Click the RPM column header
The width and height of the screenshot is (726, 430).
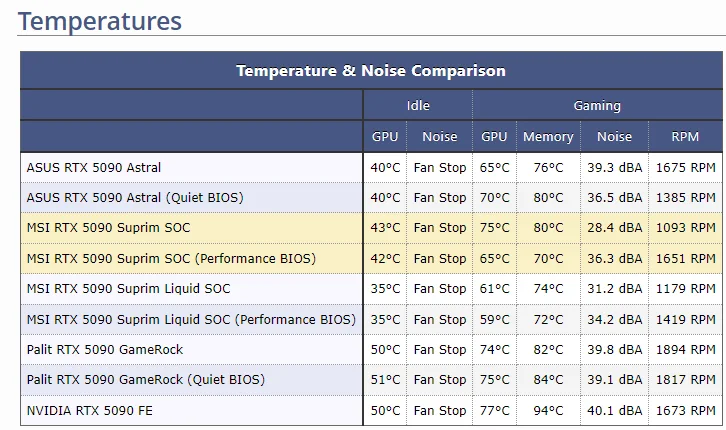(x=686, y=137)
